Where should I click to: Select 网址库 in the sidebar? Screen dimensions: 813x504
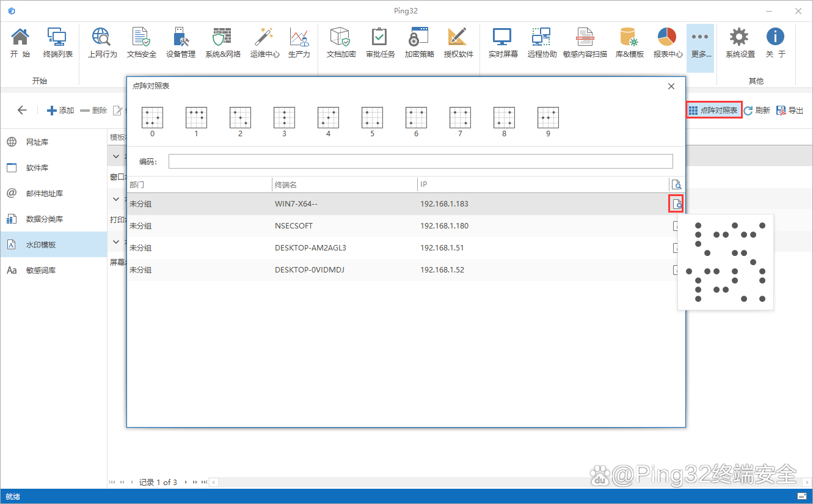point(54,142)
